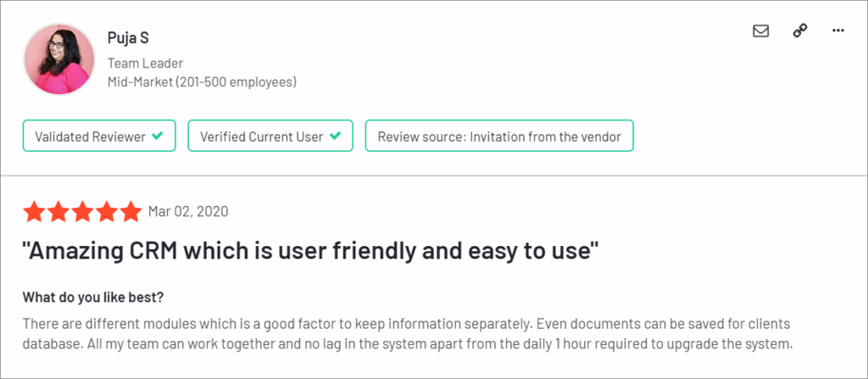The width and height of the screenshot is (868, 379).
Task: Click the green checkmark beside Verified Current User
Action: pos(336,136)
